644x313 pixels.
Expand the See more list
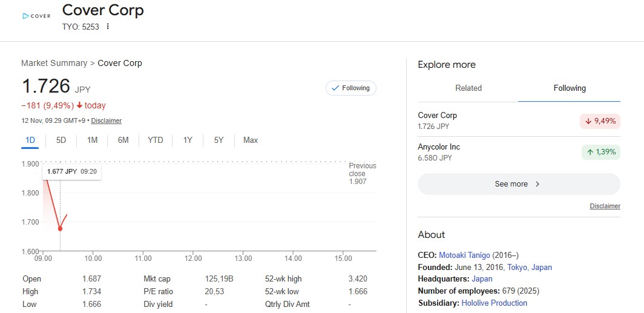518,184
